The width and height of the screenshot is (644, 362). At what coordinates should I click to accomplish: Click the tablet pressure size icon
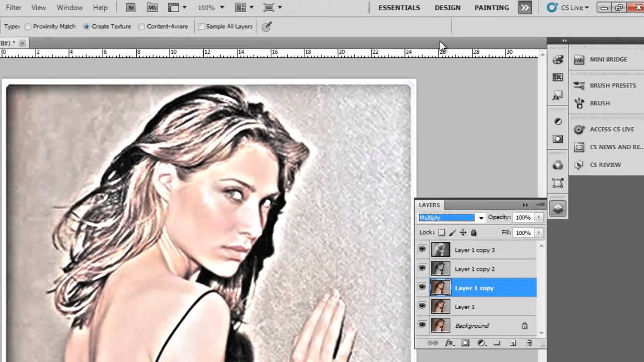[267, 27]
